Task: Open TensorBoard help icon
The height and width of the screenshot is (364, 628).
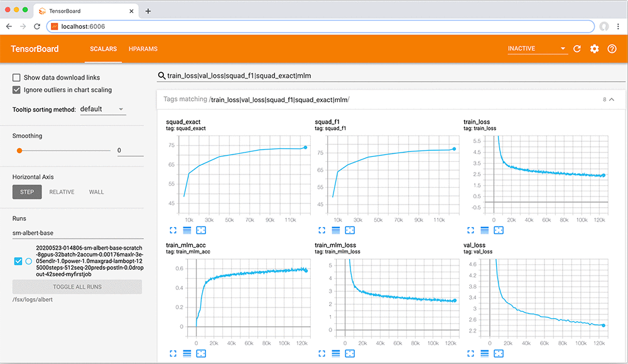Action: click(x=612, y=49)
